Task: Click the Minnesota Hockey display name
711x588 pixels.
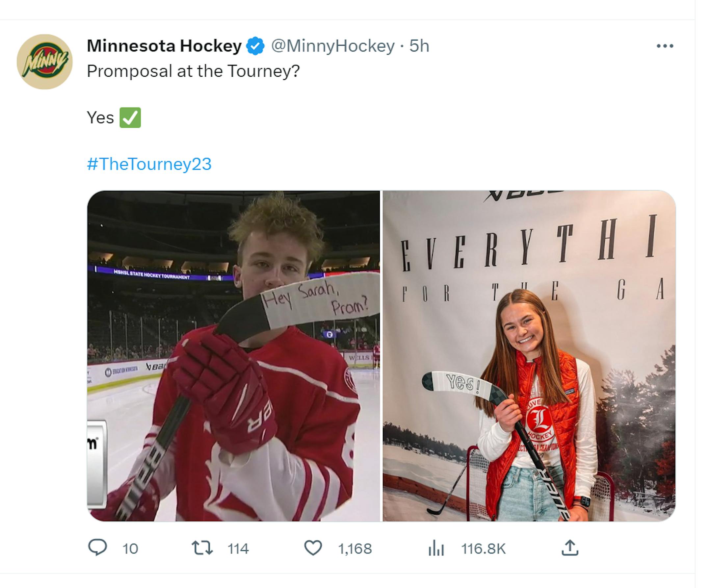Action: tap(164, 46)
